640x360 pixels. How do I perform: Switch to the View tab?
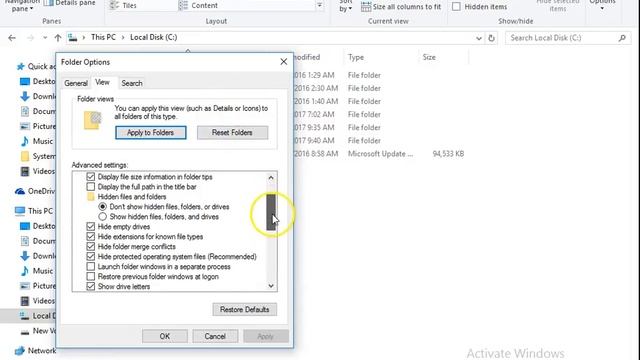(102, 82)
